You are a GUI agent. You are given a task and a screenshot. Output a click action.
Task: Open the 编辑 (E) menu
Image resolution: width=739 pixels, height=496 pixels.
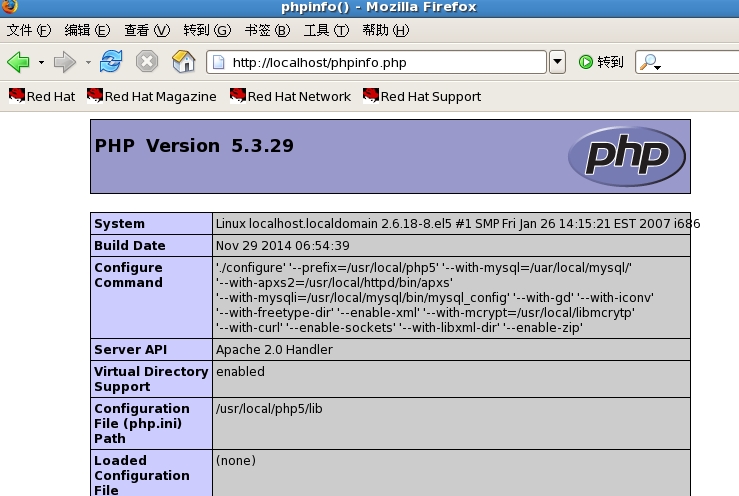click(87, 31)
